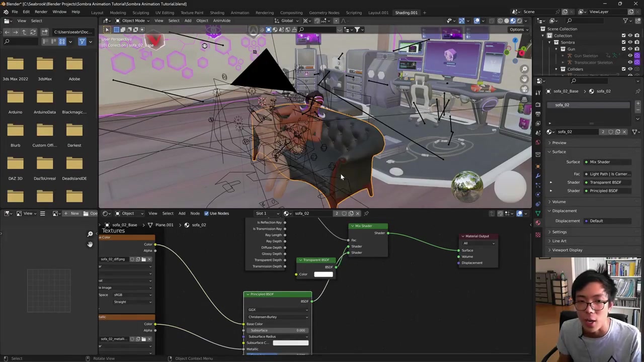
Task: Open the Render menu in top bar
Action: click(x=41, y=12)
